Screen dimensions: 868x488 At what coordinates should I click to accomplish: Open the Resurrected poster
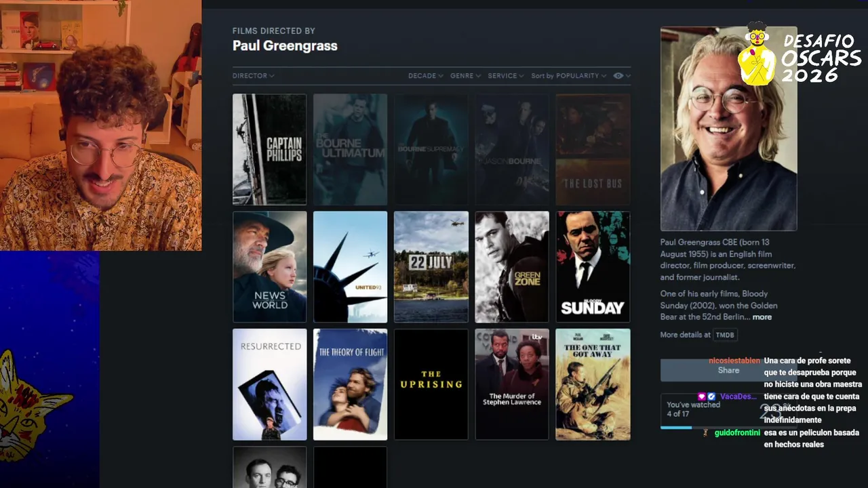click(x=269, y=384)
